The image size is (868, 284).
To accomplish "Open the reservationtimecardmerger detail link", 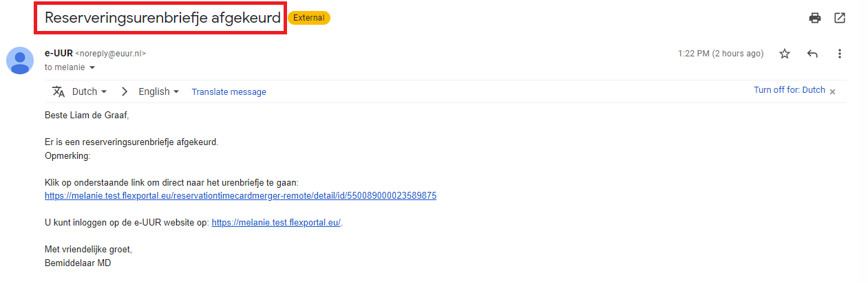I will pyautogui.click(x=240, y=196).
